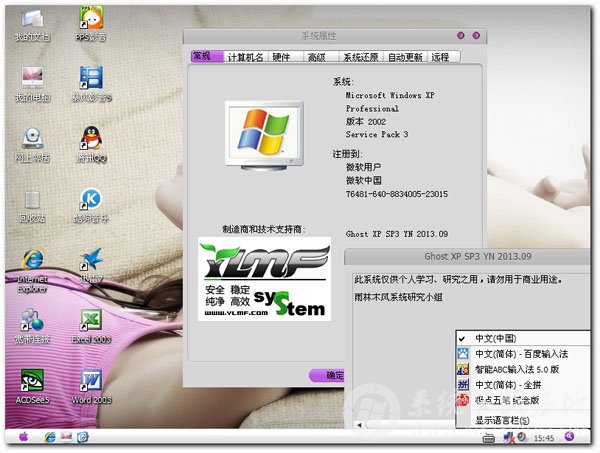This screenshot has width=600, height=453.
Task: Click the Ghost XP SP3 YN 2013.09 window title
Action: (x=478, y=256)
